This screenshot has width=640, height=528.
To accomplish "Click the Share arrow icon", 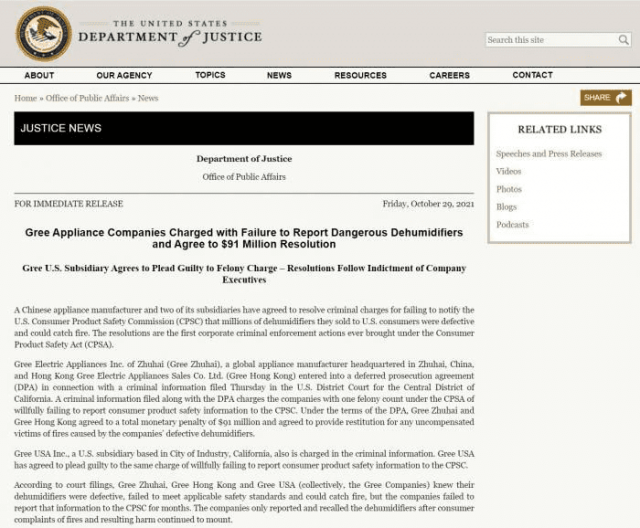I will [x=621, y=98].
